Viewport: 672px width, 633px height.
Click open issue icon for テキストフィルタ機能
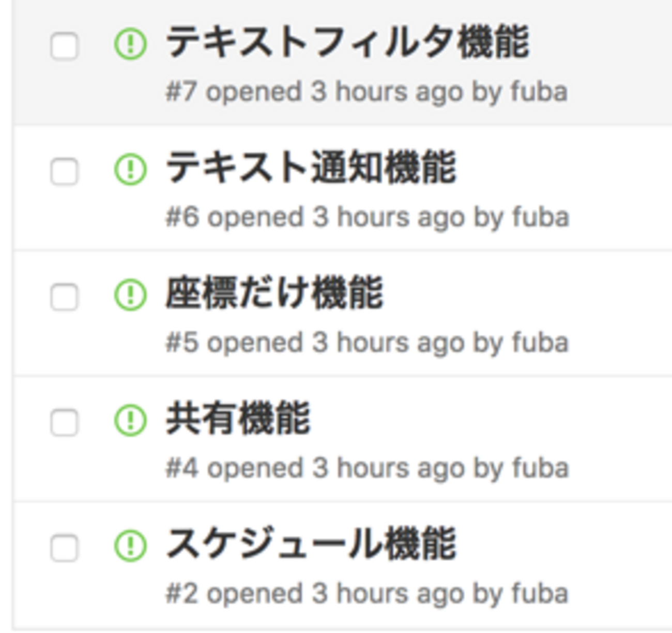click(x=130, y=44)
